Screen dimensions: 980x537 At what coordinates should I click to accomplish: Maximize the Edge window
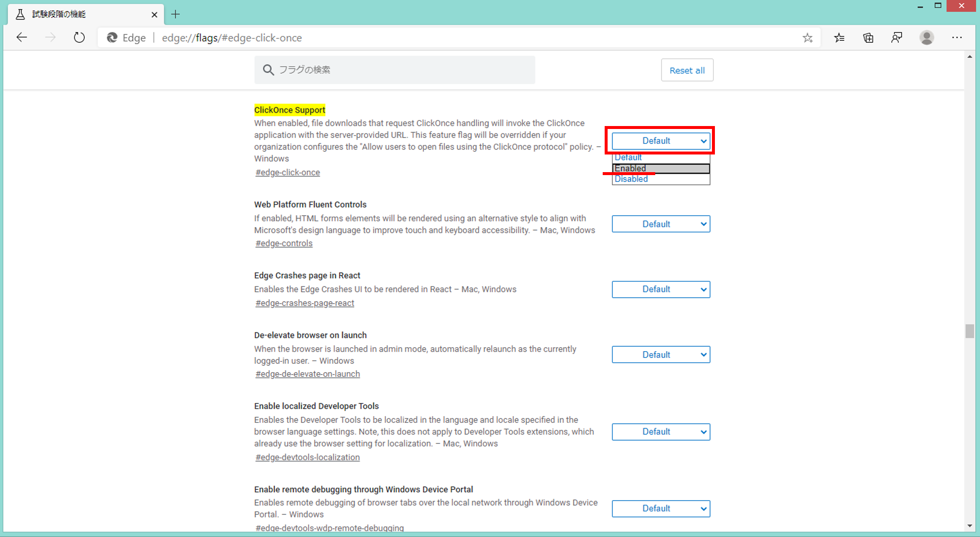pos(938,6)
